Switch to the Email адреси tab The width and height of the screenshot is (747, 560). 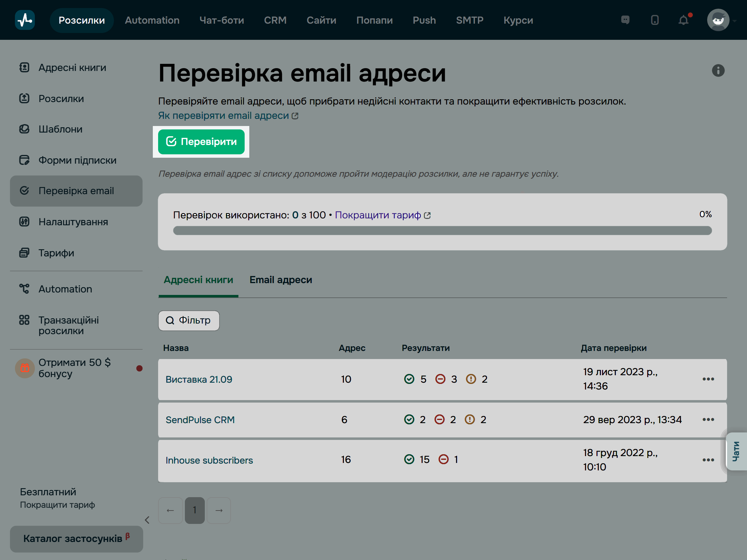pyautogui.click(x=281, y=280)
